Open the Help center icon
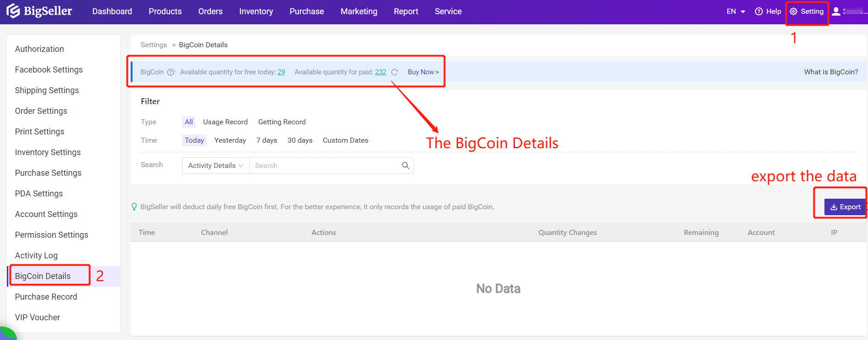The width and height of the screenshot is (868, 340). tap(759, 11)
